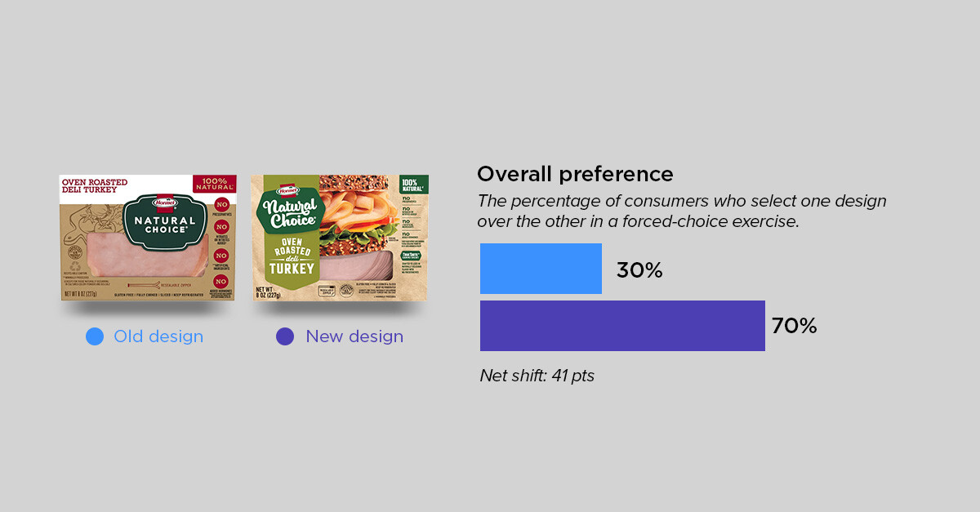Click the green 100% Natural badge
The height and width of the screenshot is (512, 980).
click(x=414, y=184)
